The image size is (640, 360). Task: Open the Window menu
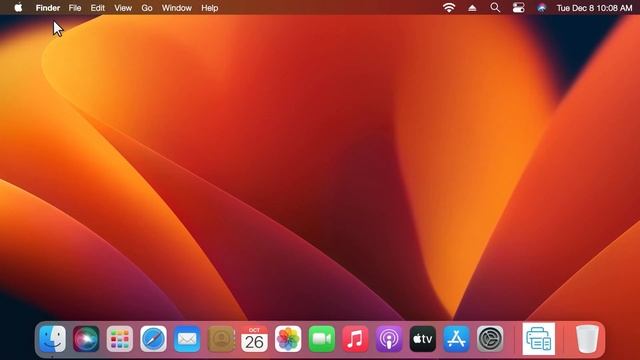(177, 8)
